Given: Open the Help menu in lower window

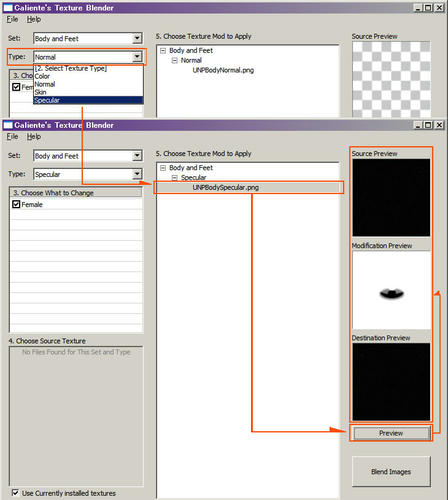Looking at the screenshot, I should (x=34, y=136).
